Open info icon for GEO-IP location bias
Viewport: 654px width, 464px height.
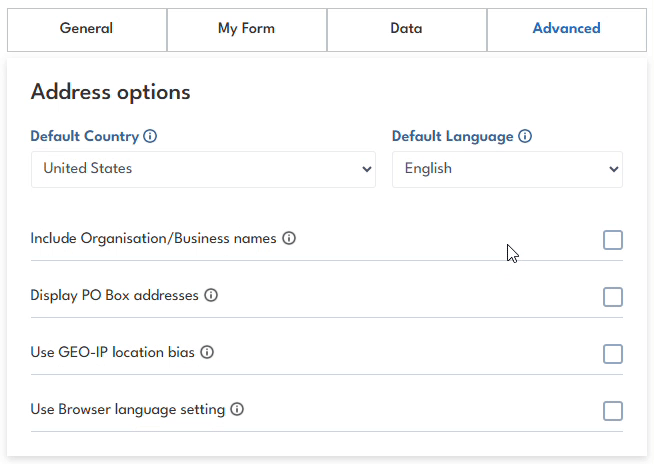click(x=207, y=352)
